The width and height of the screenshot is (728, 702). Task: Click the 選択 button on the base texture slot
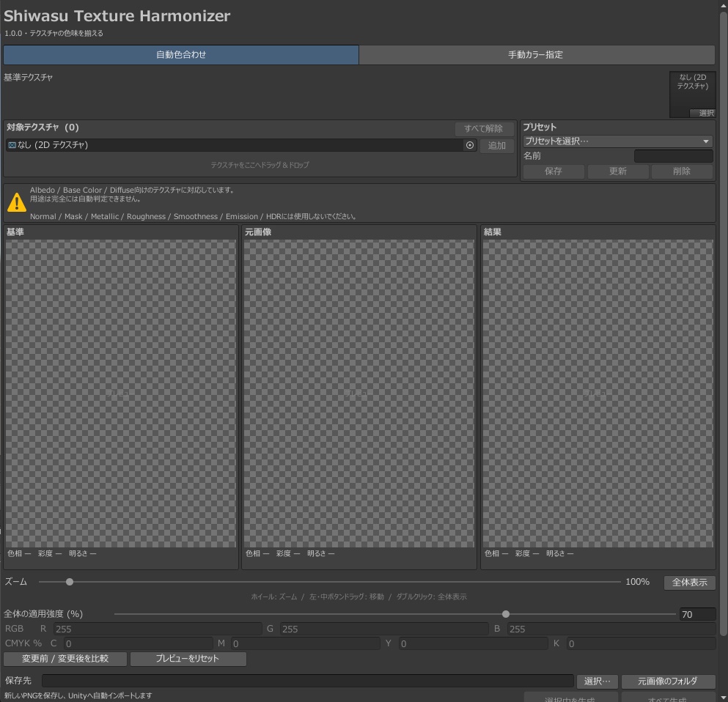tap(702, 113)
